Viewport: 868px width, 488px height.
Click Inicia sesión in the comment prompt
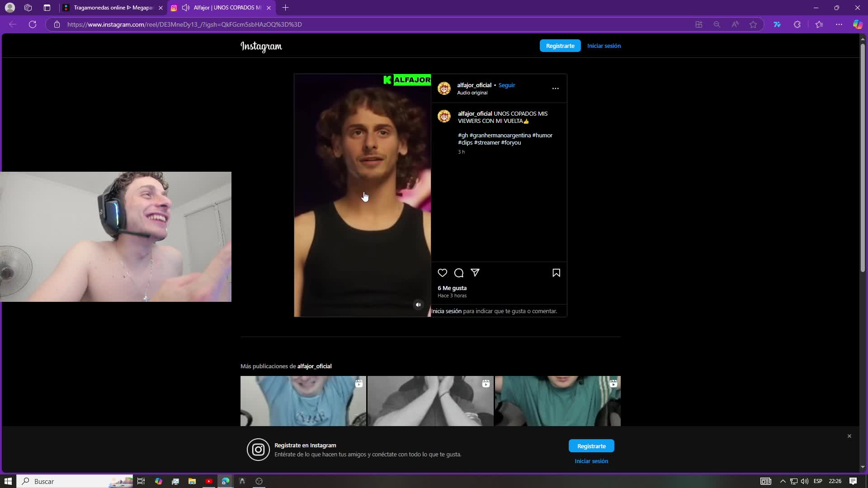click(446, 311)
